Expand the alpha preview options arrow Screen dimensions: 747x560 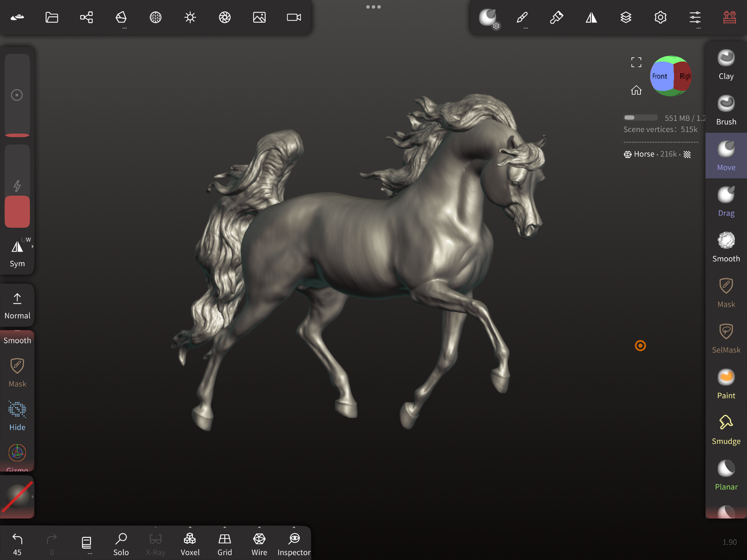(33, 496)
